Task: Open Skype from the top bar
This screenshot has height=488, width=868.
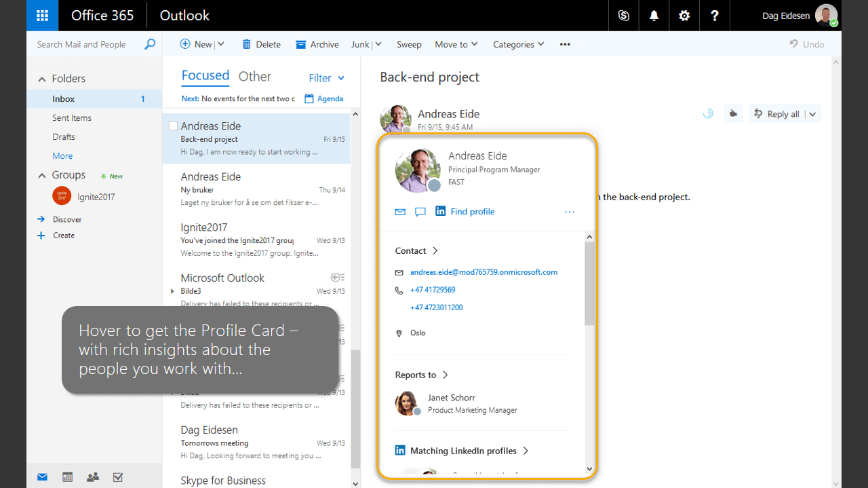Action: point(623,15)
